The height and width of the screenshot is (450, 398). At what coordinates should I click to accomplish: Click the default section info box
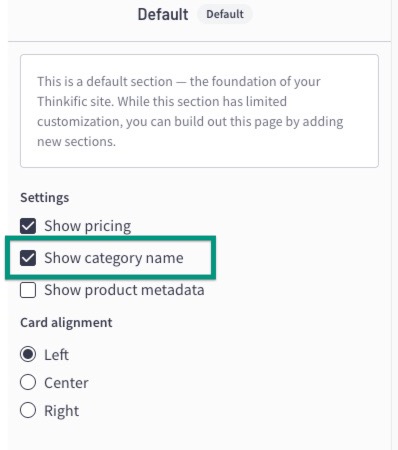[x=199, y=111]
